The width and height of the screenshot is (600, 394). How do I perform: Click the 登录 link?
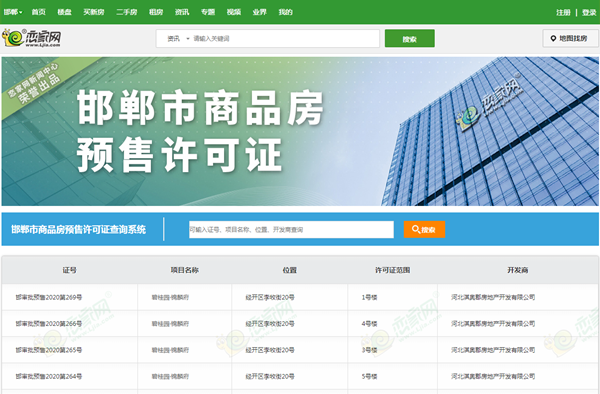(x=589, y=13)
